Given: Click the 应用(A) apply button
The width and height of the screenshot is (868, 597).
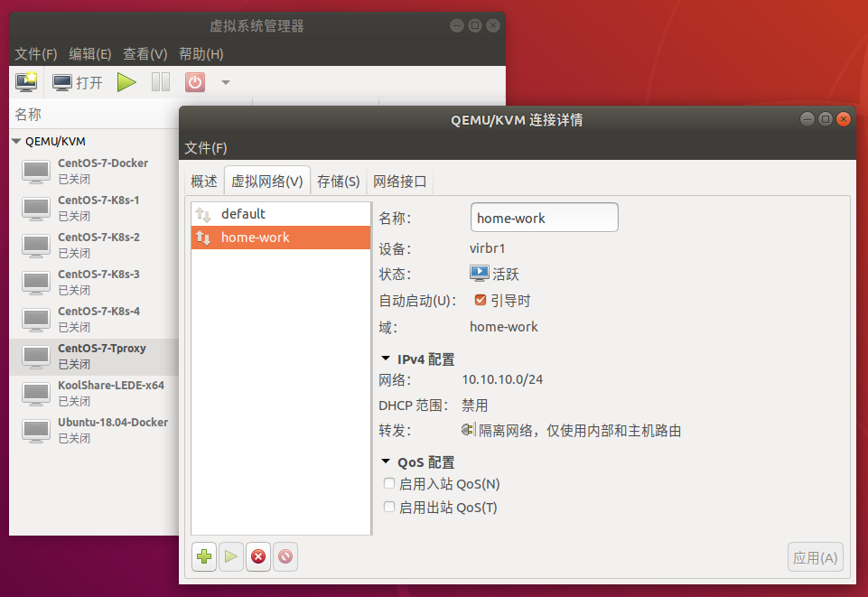Looking at the screenshot, I should pos(816,558).
